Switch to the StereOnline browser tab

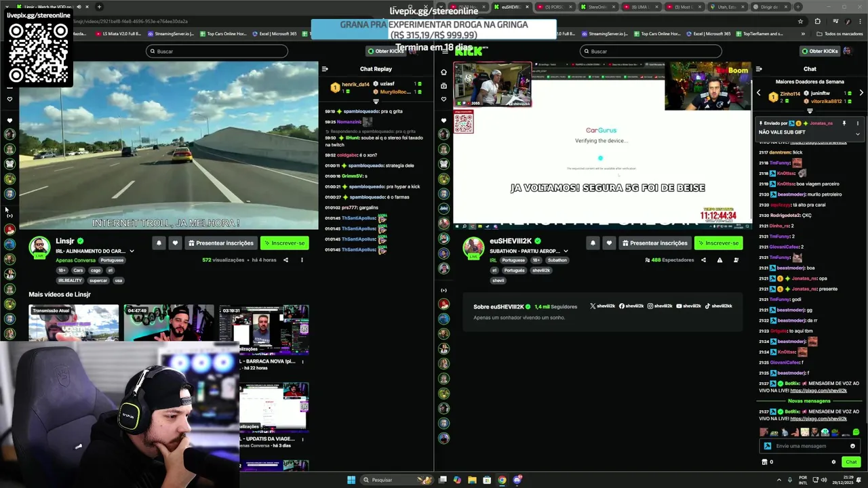click(597, 7)
